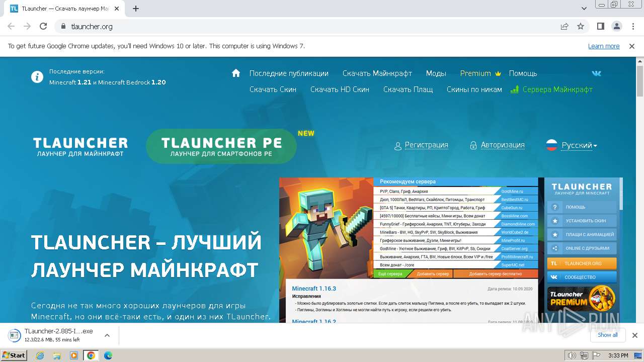Open Скачать HD Скин link
This screenshot has height=362, width=644.
coord(340,89)
